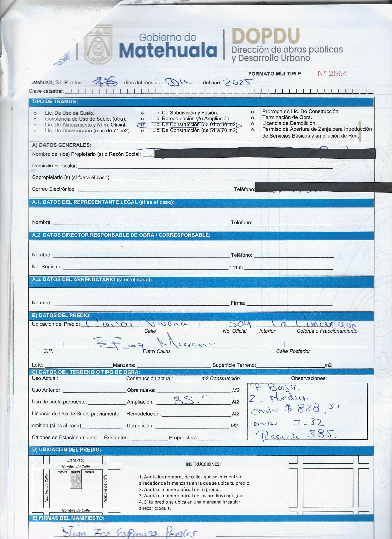Click the form number N° 2564
The width and height of the screenshot is (392, 539).
332,74
